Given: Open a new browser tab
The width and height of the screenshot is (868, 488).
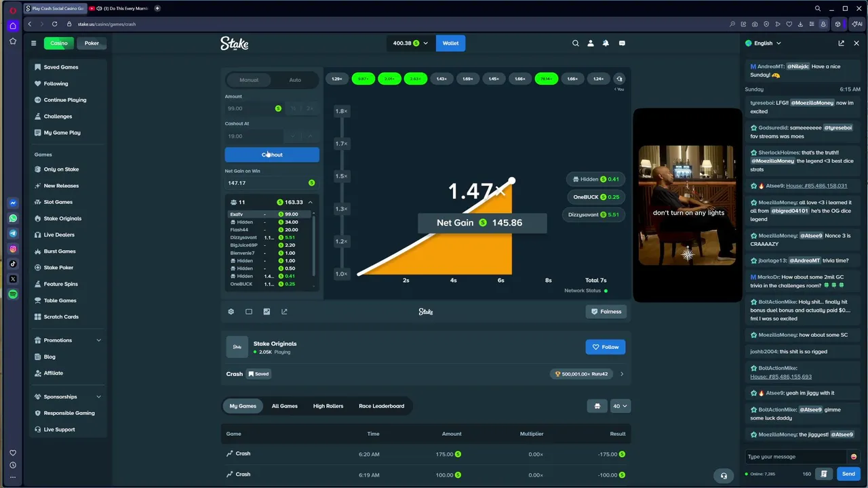Looking at the screenshot, I should tap(157, 8).
